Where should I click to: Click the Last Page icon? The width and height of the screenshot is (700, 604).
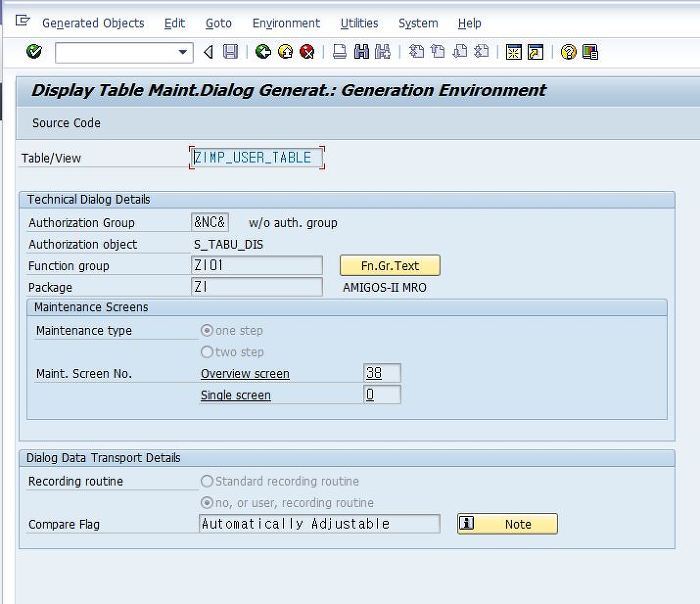click(481, 52)
